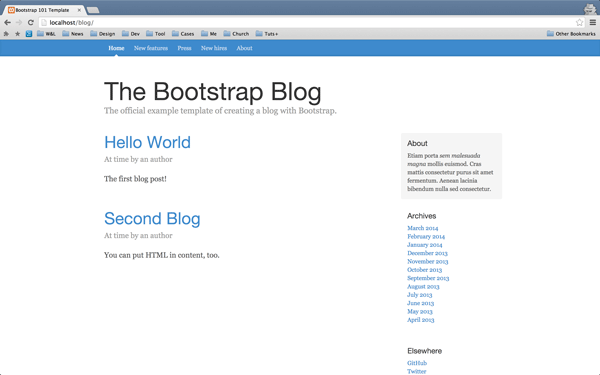Click text You can put HTML in content, too.
600x375 pixels.
(x=162, y=255)
